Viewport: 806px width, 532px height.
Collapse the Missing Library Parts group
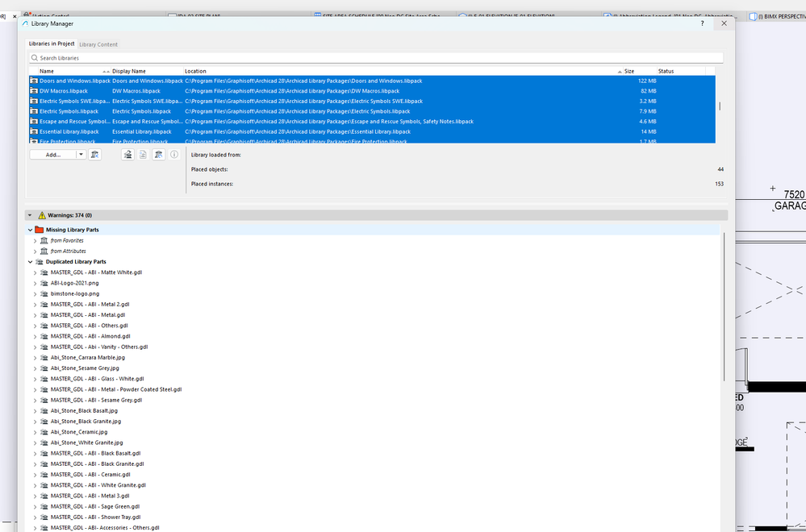(x=31, y=230)
